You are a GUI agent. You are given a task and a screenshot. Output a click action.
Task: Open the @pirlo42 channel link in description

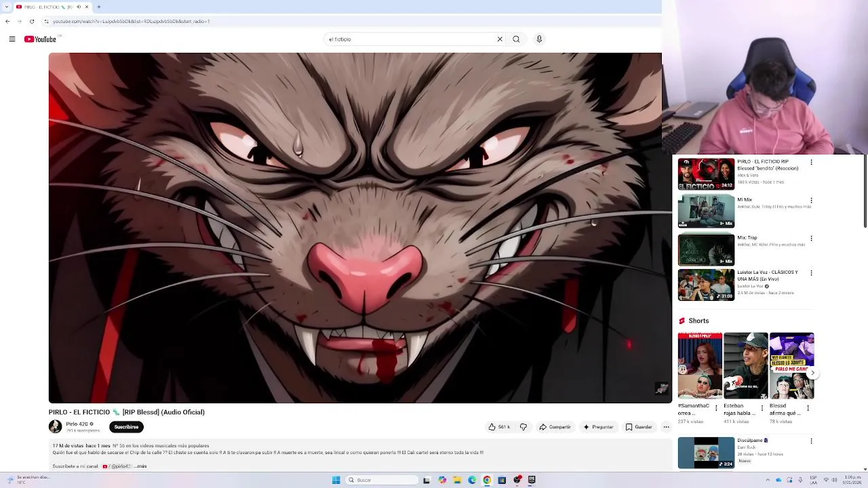pyautogui.click(x=118, y=466)
